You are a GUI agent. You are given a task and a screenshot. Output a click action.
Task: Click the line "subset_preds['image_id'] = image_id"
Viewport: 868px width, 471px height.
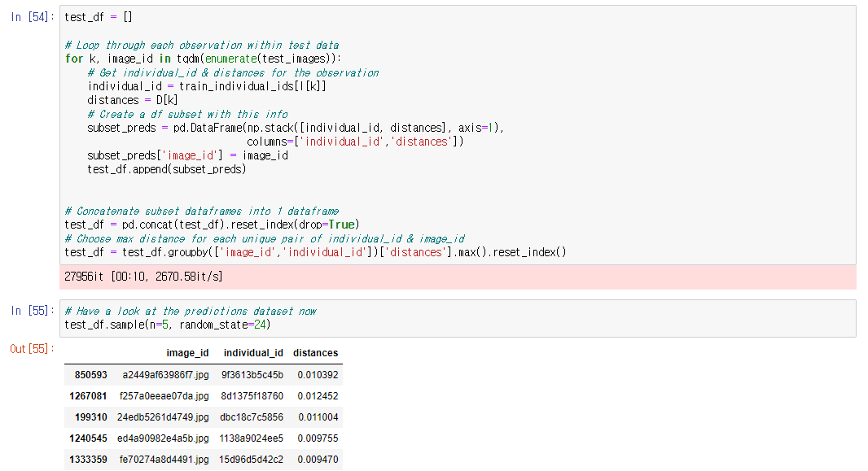tap(187, 155)
